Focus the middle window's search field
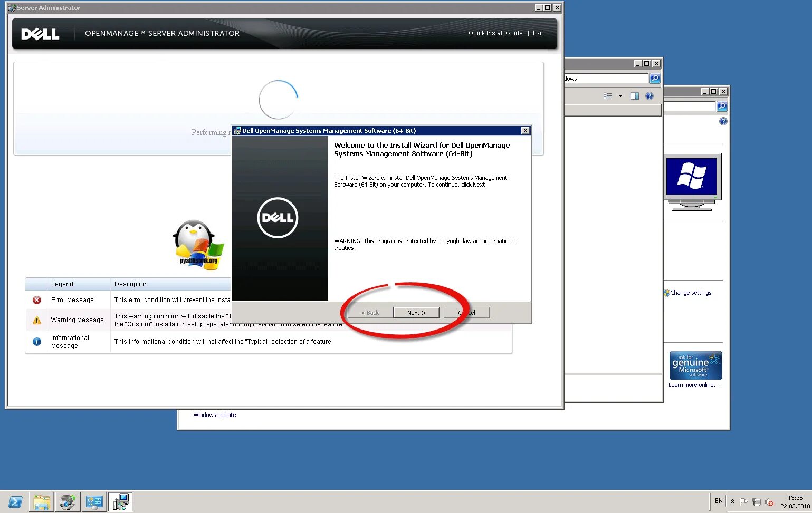The image size is (812, 513). point(607,79)
